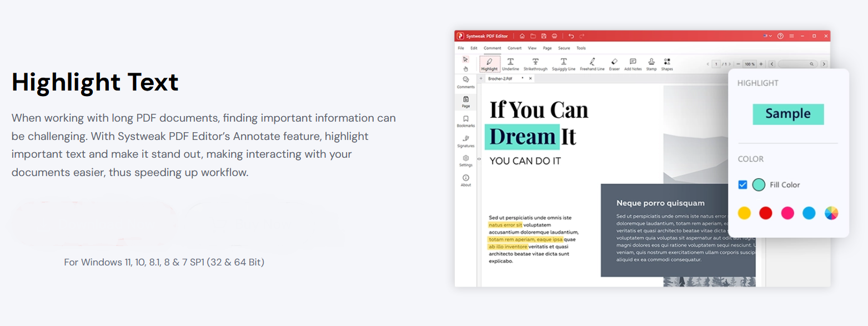The image size is (868, 326).
Task: Open the Secure menu
Action: [564, 48]
